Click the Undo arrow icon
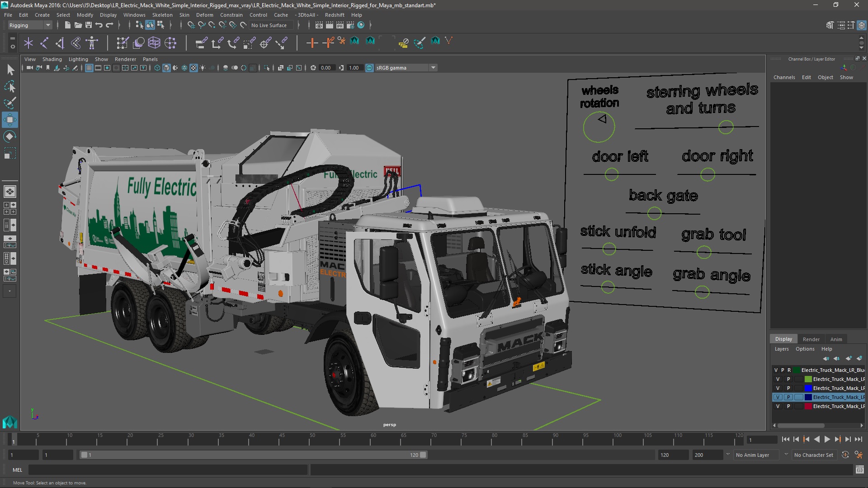The height and width of the screenshot is (488, 868). [x=99, y=25]
